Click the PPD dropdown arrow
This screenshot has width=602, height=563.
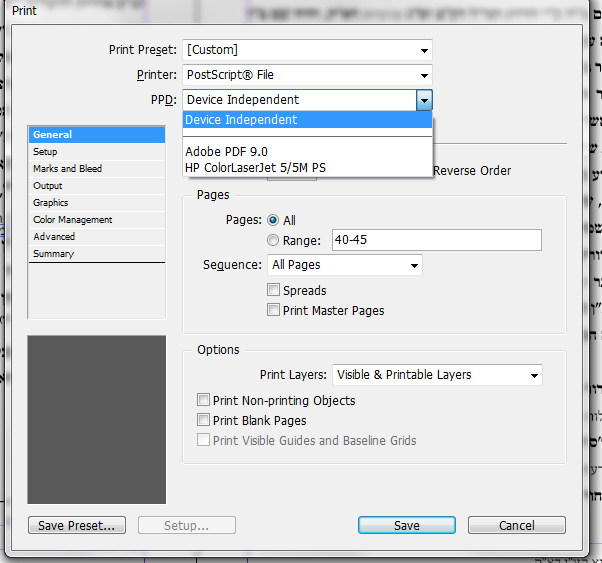point(424,100)
